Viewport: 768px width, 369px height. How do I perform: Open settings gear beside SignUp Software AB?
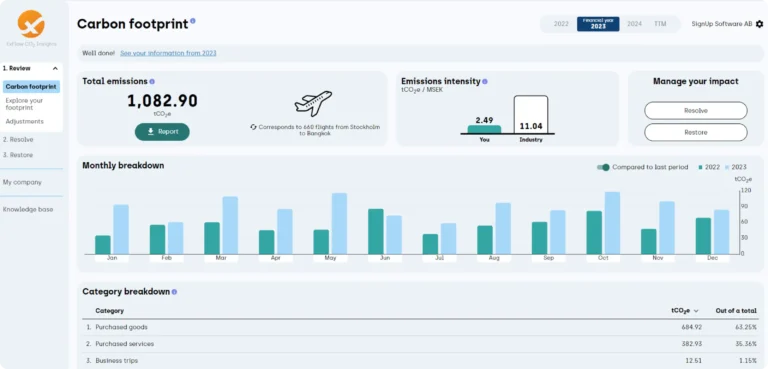(759, 24)
